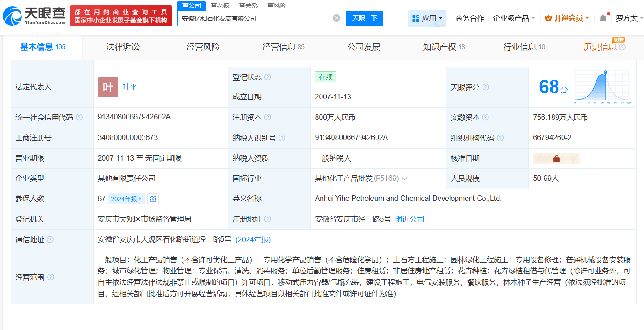The height and width of the screenshot is (330, 644).
Task: Open the 附近公司 link
Action: (409, 219)
